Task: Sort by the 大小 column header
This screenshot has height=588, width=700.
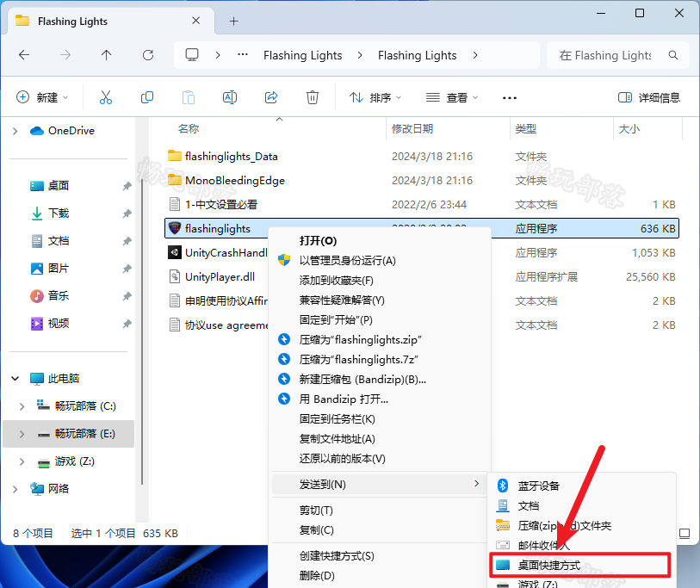Action: [x=629, y=129]
